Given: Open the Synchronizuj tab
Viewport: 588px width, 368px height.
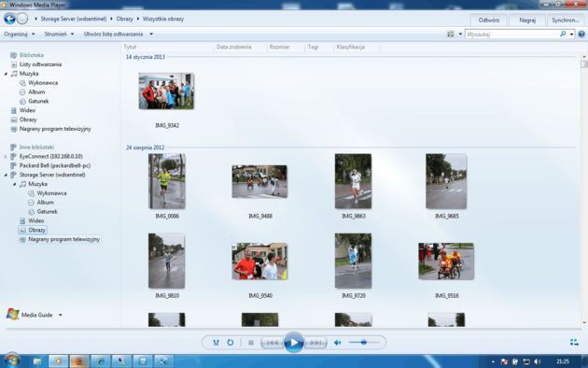Looking at the screenshot, I should pyautogui.click(x=566, y=21).
